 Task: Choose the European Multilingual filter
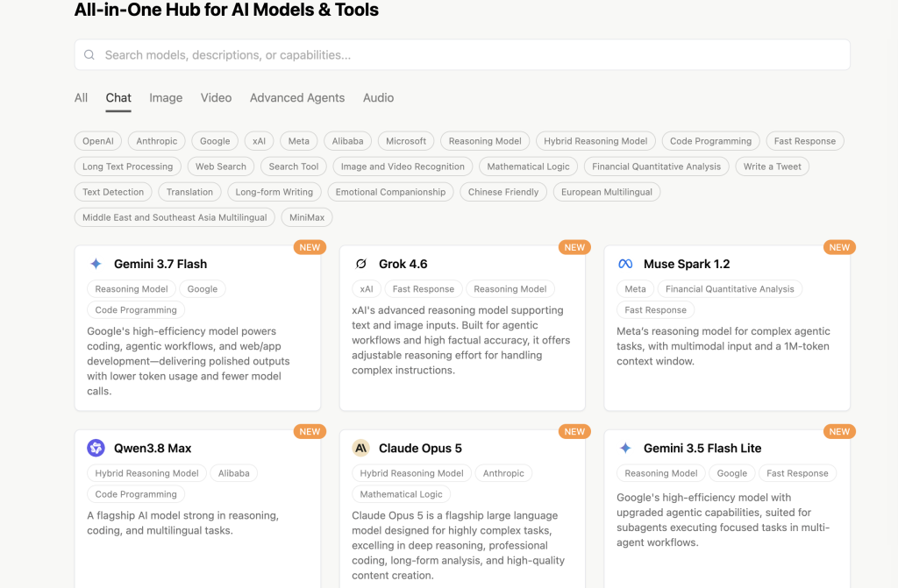(x=607, y=192)
